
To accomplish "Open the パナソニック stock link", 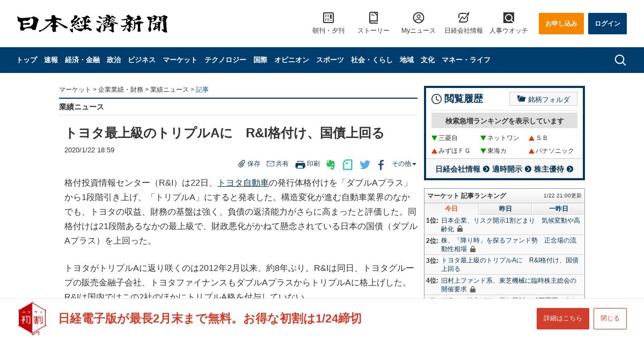I will pos(555,151).
